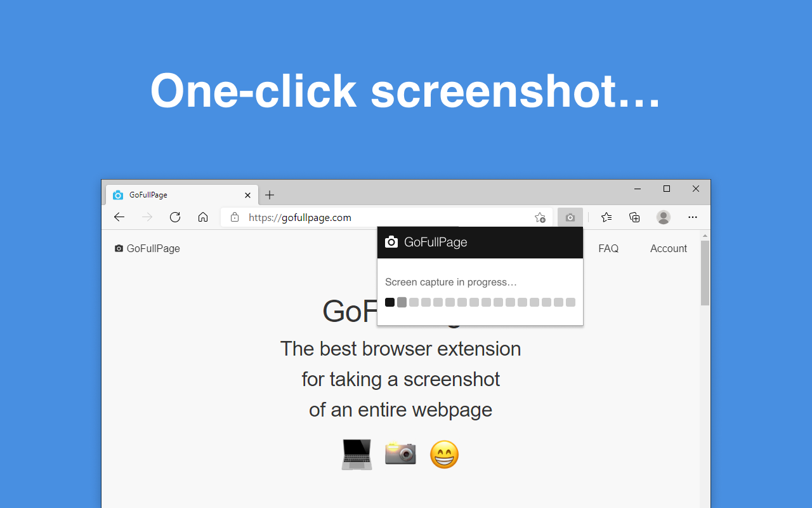Open a new tab with plus button

270,195
